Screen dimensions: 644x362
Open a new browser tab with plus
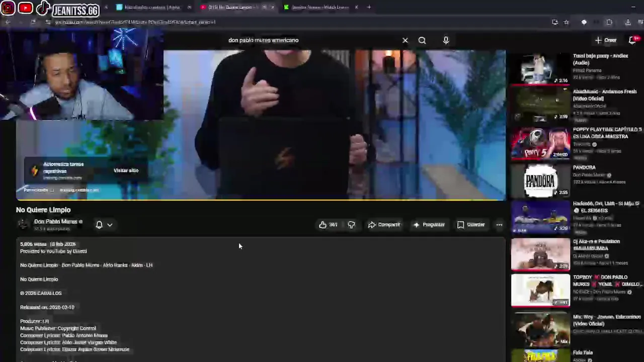tap(369, 7)
